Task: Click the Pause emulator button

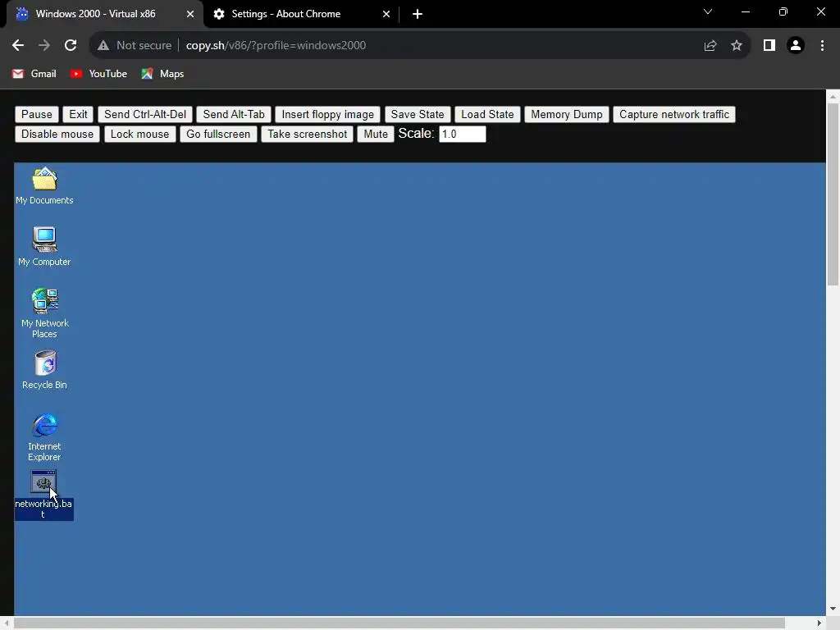Action: pyautogui.click(x=36, y=115)
